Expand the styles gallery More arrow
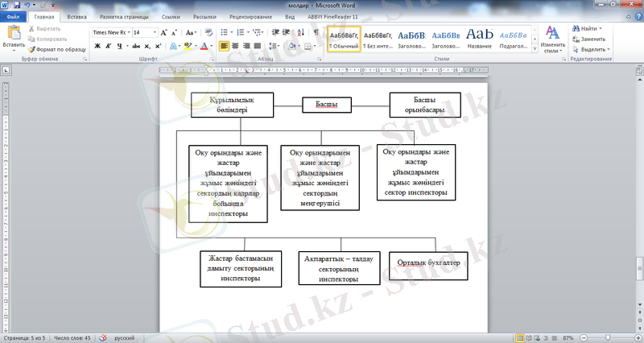 [535, 49]
